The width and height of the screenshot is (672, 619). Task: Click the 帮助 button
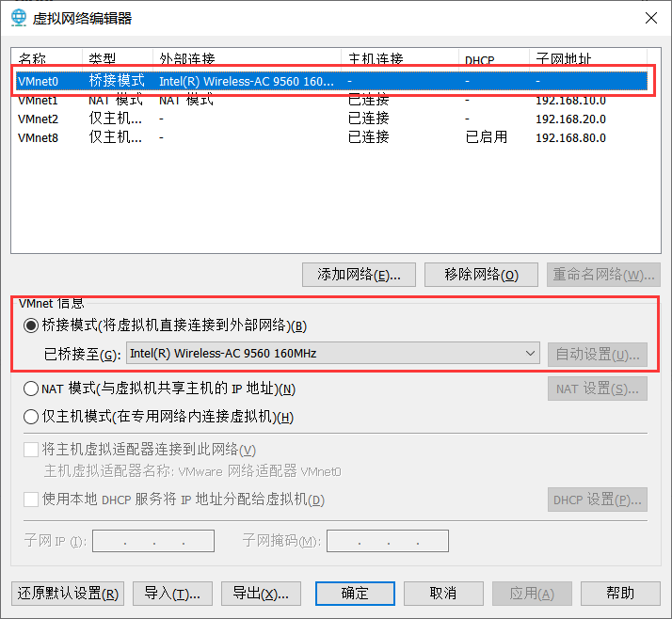(620, 594)
